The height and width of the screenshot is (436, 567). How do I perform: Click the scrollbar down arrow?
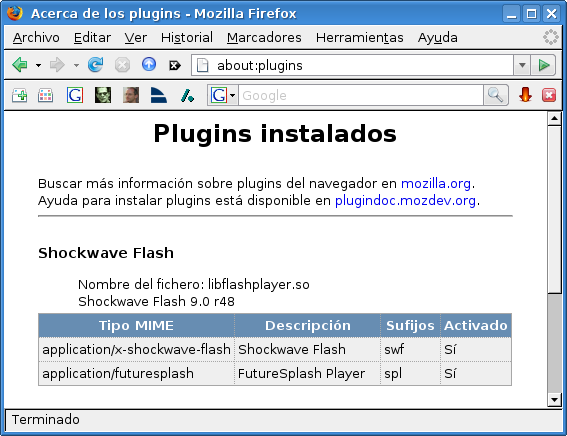(554, 400)
